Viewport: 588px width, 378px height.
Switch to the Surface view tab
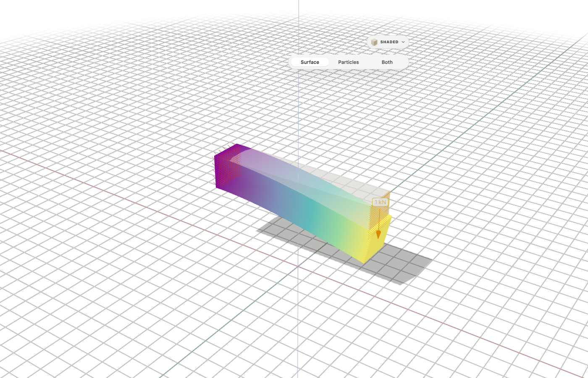(x=310, y=62)
